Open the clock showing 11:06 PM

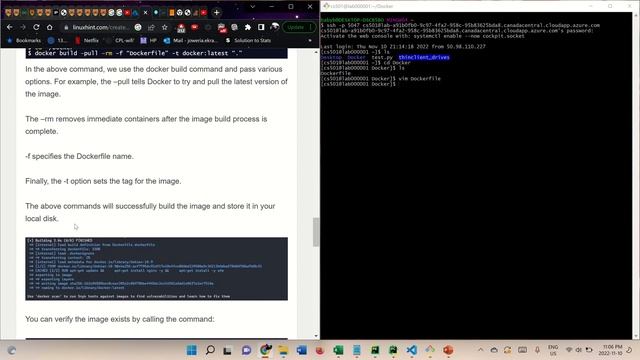coord(611,350)
